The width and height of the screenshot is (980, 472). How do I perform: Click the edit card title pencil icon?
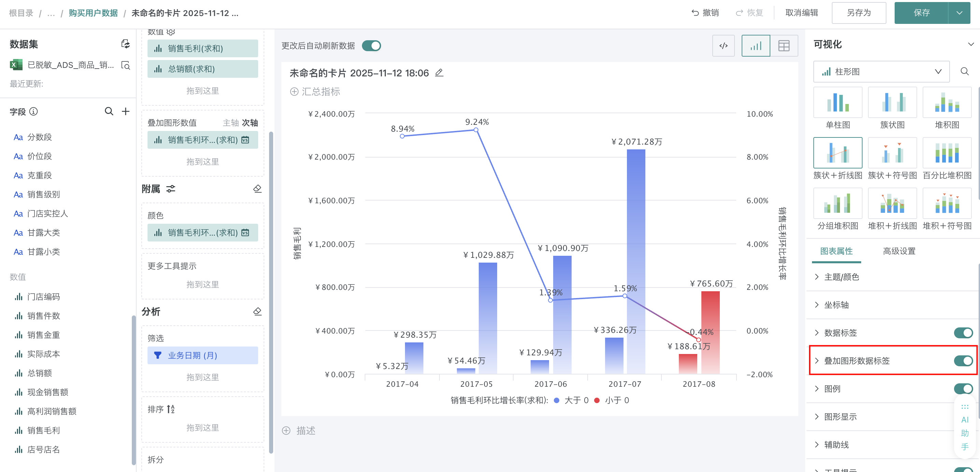click(x=439, y=73)
